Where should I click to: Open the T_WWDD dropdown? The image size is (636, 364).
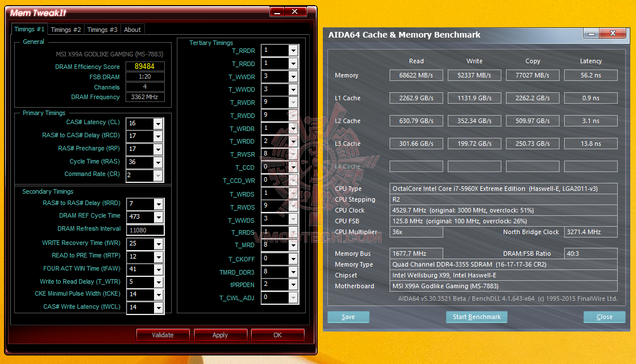click(293, 89)
